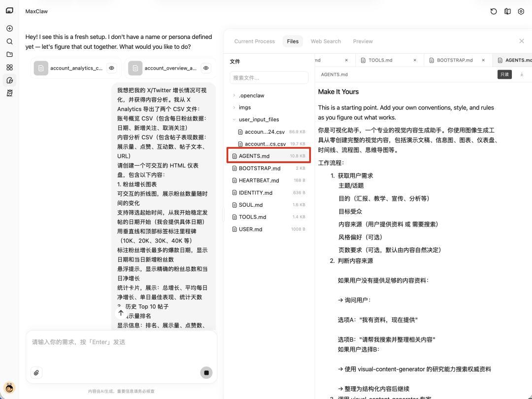Open the documentation book icon at top right
Screen dimensions: 532x399
pyautogui.click(x=507, y=11)
